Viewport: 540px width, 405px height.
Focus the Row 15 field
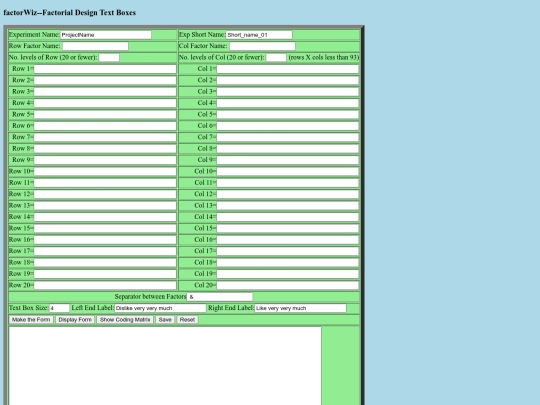pyautogui.click(x=105, y=228)
